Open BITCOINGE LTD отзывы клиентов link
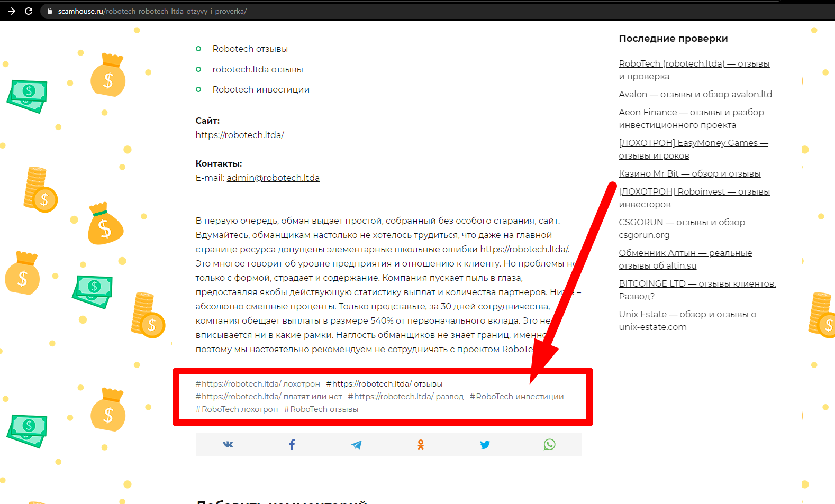835x504 pixels. 697,290
